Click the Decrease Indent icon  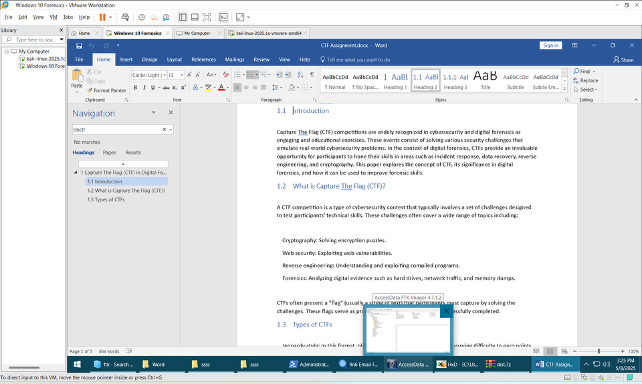tap(279, 75)
